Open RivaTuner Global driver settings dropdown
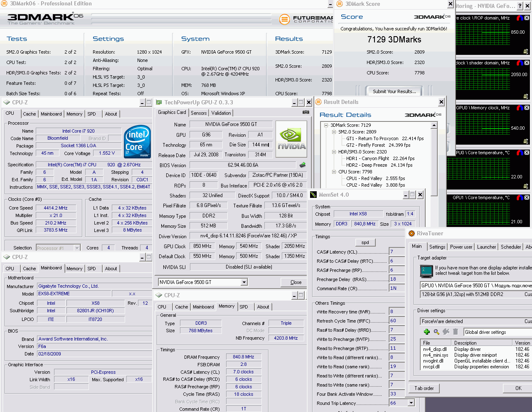The height and width of the screenshot is (412, 532). [x=498, y=332]
